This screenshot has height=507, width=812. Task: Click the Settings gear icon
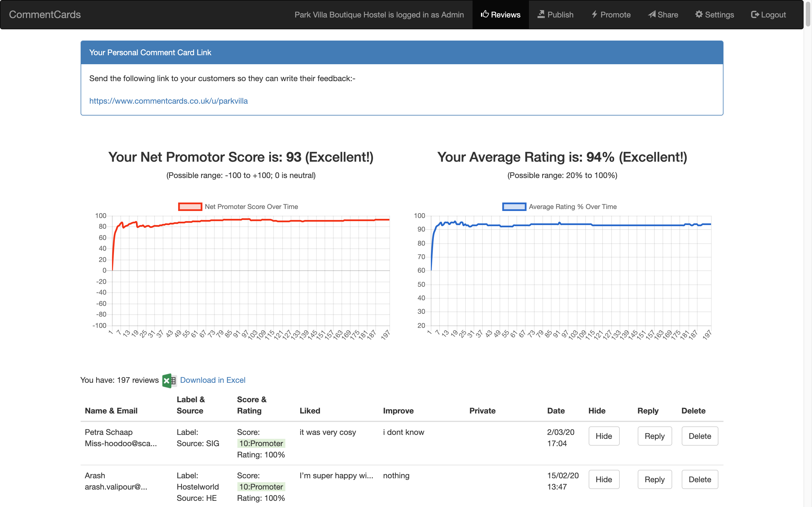(x=699, y=14)
